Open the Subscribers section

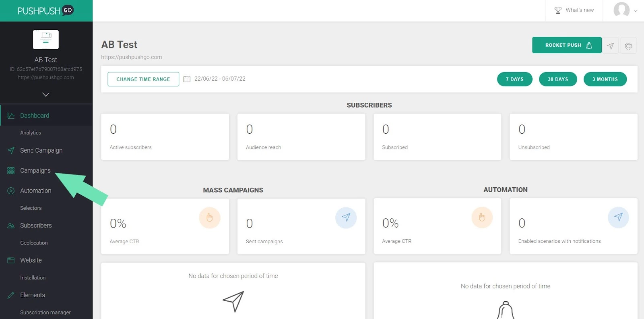coord(36,225)
